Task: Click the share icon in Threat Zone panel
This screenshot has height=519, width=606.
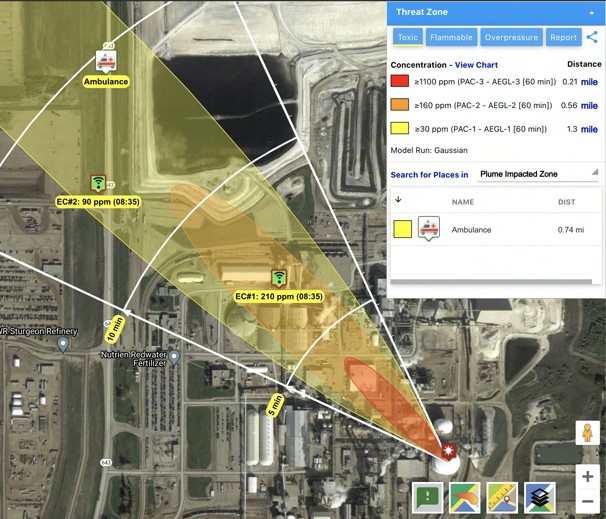Action: point(593,37)
